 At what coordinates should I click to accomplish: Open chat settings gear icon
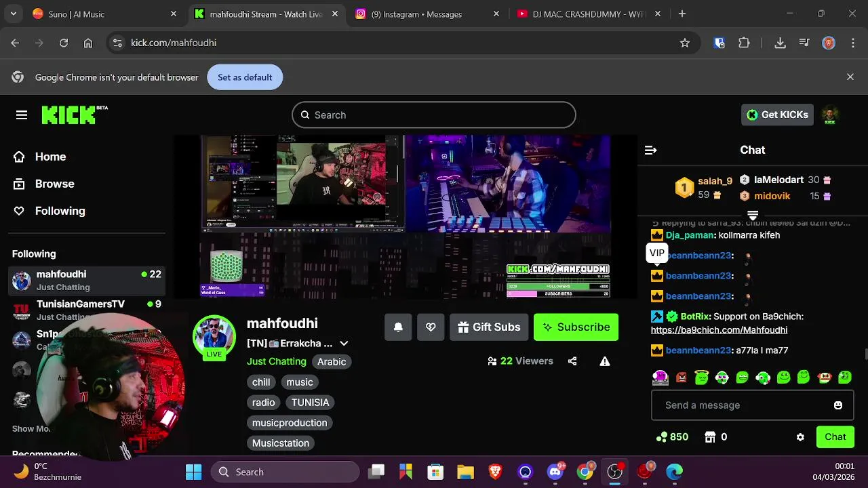pos(800,437)
